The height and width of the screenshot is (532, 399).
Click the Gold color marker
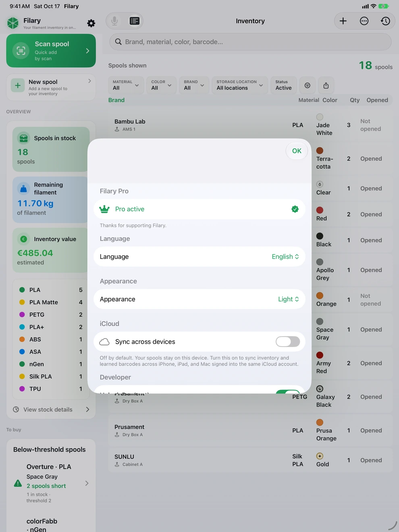click(320, 456)
